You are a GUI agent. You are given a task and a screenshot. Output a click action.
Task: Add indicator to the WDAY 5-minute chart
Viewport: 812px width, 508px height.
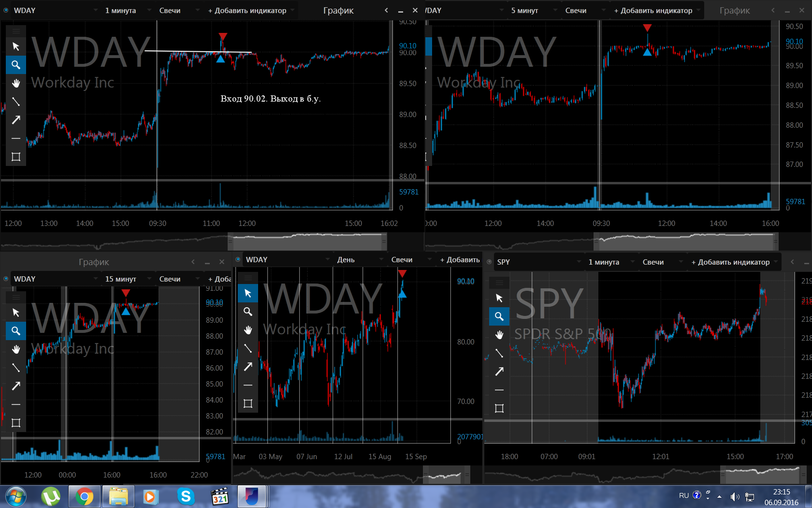click(x=657, y=10)
